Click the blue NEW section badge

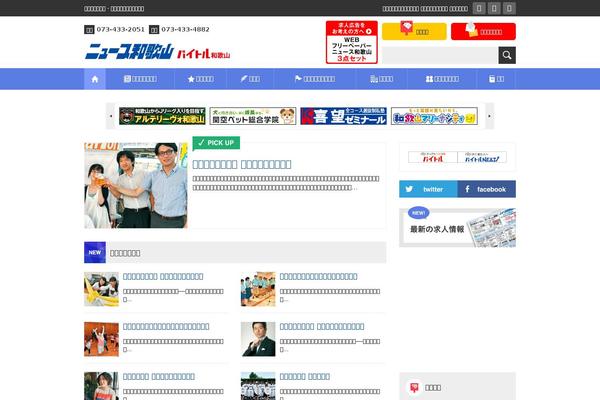[95, 253]
